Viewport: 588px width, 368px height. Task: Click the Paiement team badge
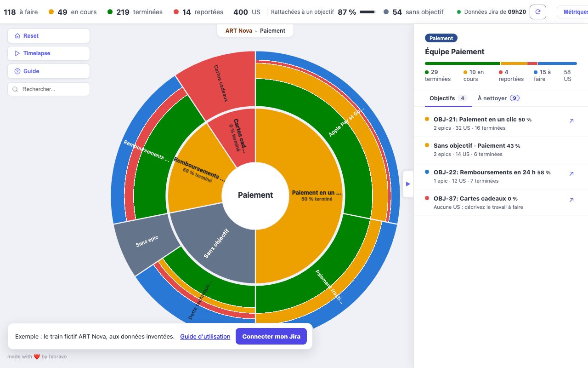pos(441,38)
